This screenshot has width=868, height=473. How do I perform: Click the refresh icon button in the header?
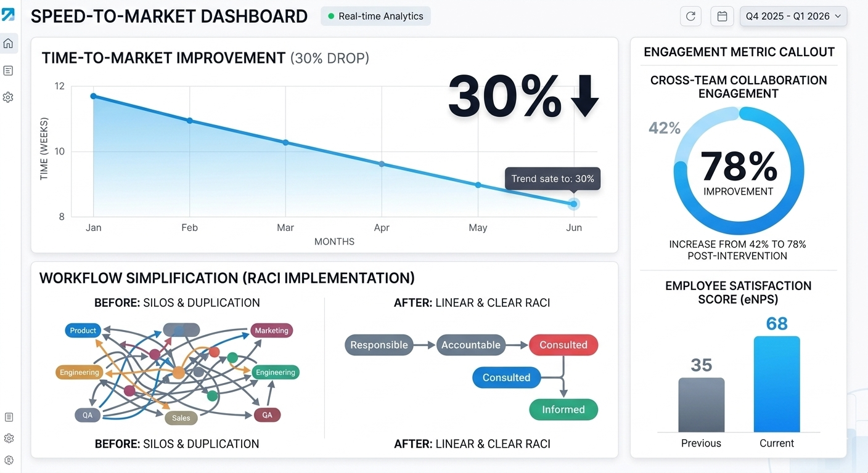[x=690, y=17]
